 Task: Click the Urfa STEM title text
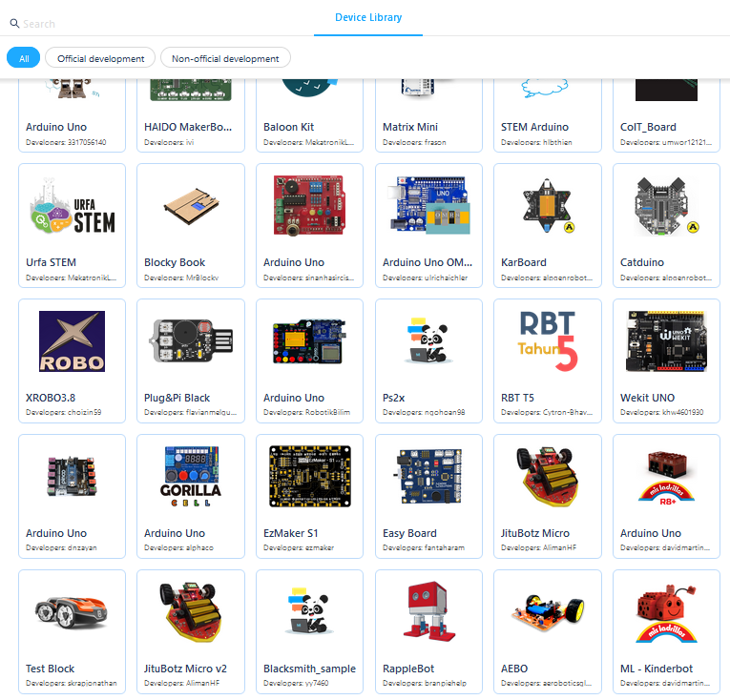pos(51,262)
